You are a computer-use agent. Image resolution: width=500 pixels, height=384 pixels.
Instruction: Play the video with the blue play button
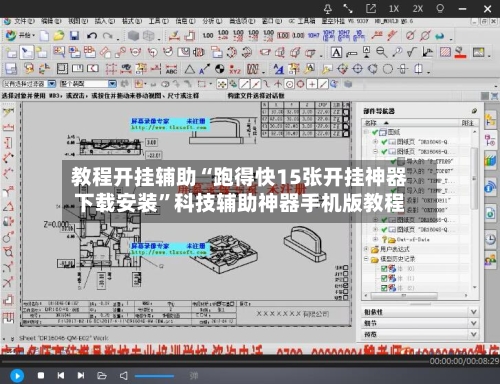click(17, 376)
